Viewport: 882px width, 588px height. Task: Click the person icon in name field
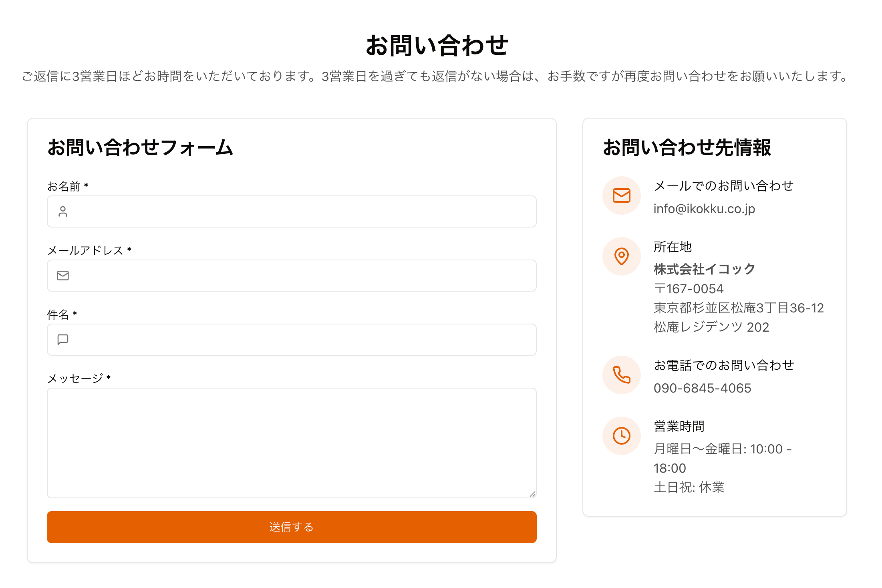coord(63,211)
